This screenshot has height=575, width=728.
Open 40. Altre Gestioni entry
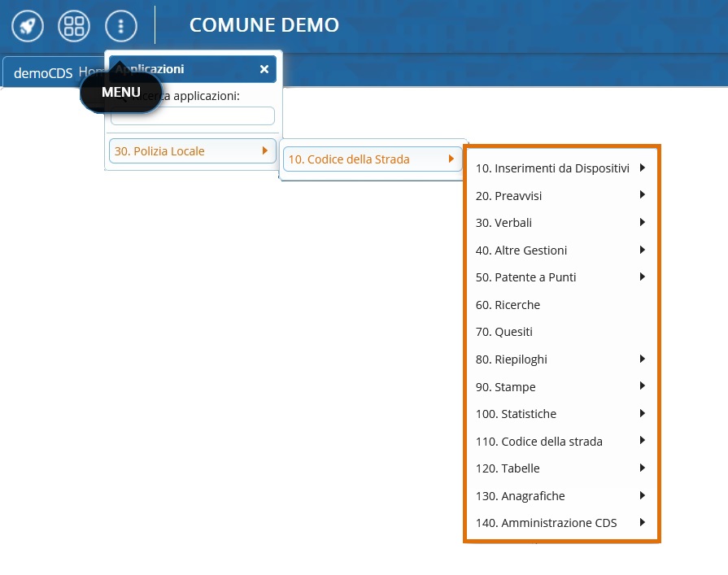521,250
